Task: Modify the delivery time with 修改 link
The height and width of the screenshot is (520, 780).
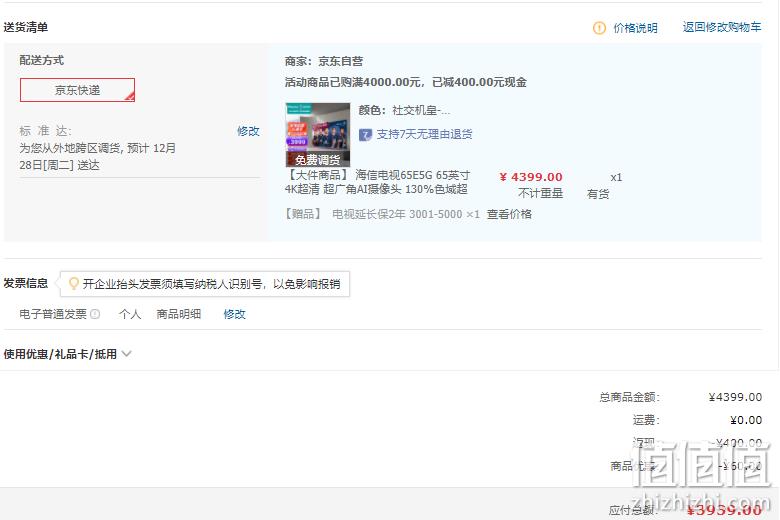Action: (248, 131)
